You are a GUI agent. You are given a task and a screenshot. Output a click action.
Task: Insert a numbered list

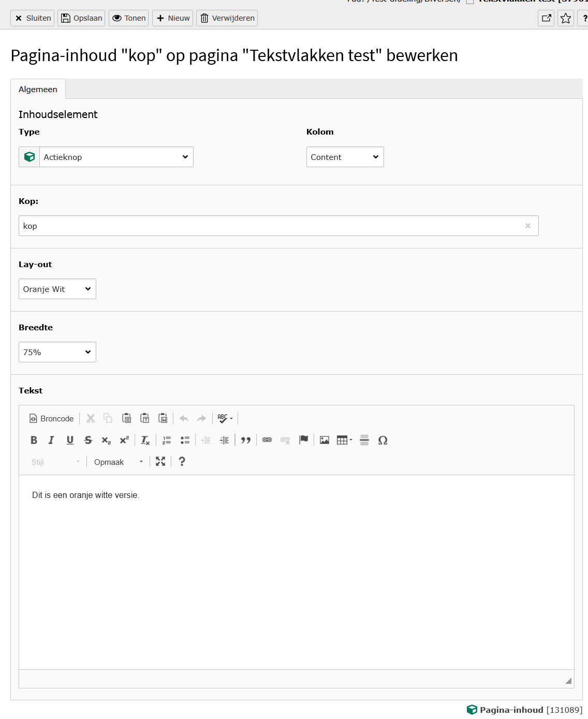coord(167,440)
